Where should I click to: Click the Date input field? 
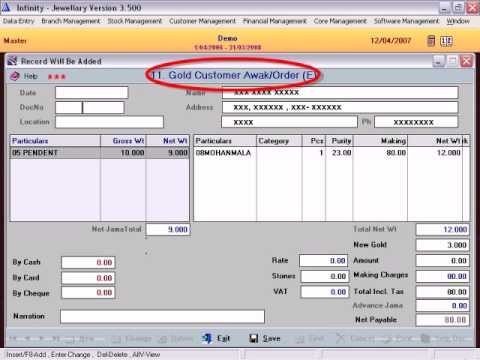[92, 92]
